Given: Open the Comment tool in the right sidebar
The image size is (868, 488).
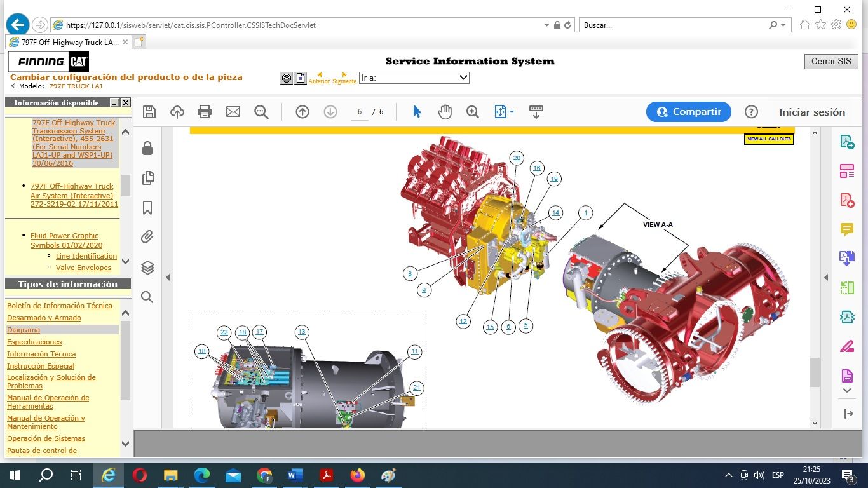Looking at the screenshot, I should pyautogui.click(x=846, y=229).
